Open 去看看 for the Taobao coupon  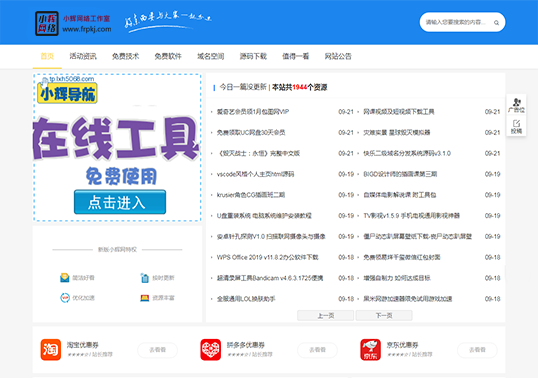(x=157, y=350)
